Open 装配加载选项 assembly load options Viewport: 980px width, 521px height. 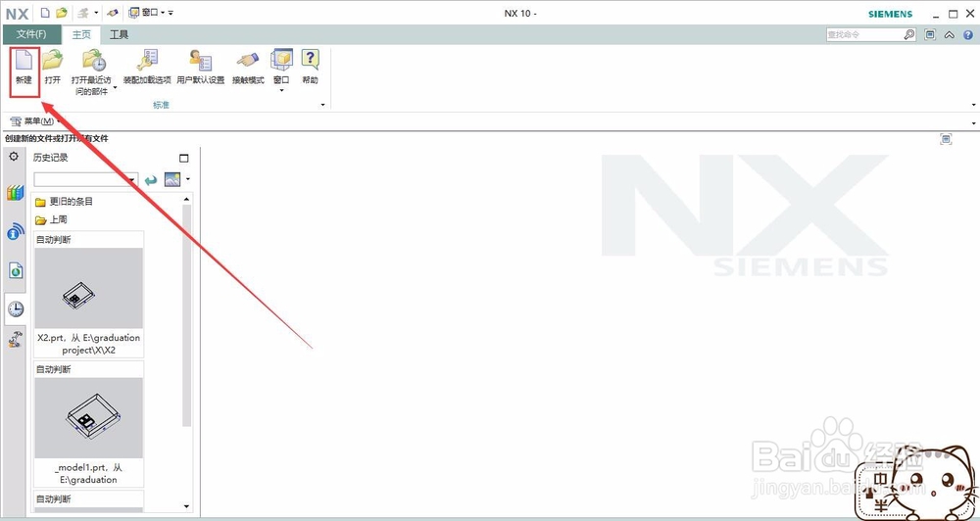click(x=148, y=68)
